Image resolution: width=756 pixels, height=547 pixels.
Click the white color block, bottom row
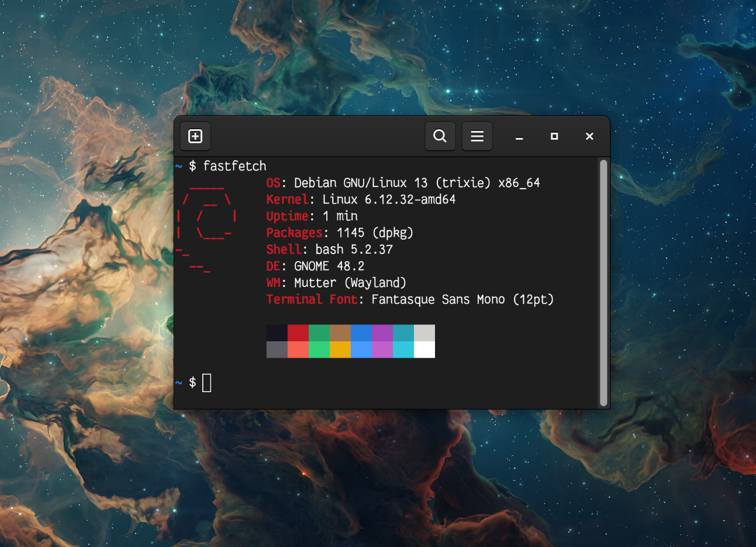[x=424, y=349]
